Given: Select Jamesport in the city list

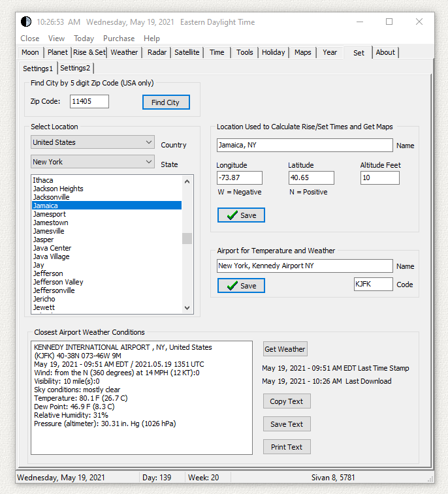Looking at the screenshot, I should 107,214.
